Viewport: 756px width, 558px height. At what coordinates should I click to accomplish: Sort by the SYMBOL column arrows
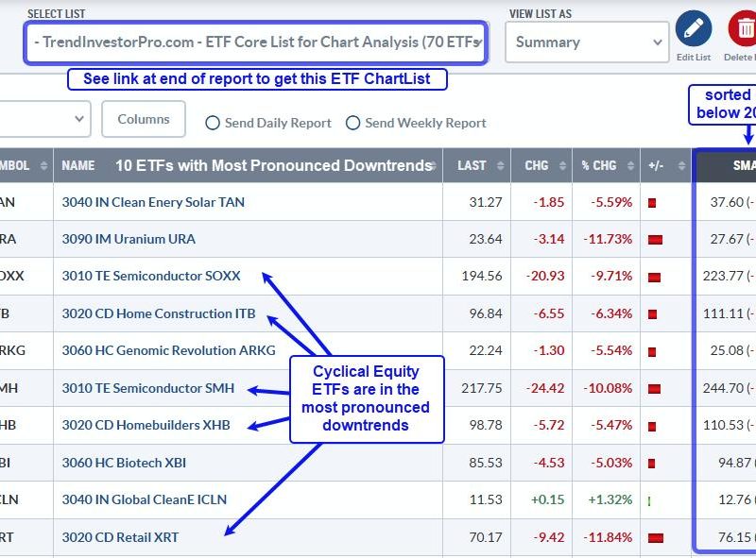(43, 166)
